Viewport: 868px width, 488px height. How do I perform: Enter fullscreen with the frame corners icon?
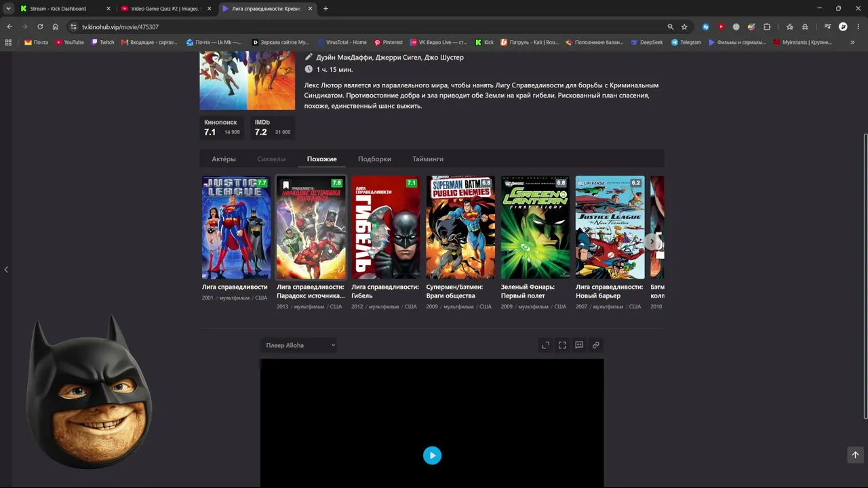click(x=562, y=345)
